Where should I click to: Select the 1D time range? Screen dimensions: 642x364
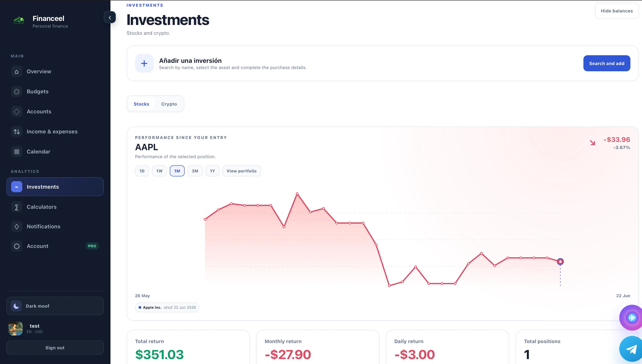pos(142,171)
